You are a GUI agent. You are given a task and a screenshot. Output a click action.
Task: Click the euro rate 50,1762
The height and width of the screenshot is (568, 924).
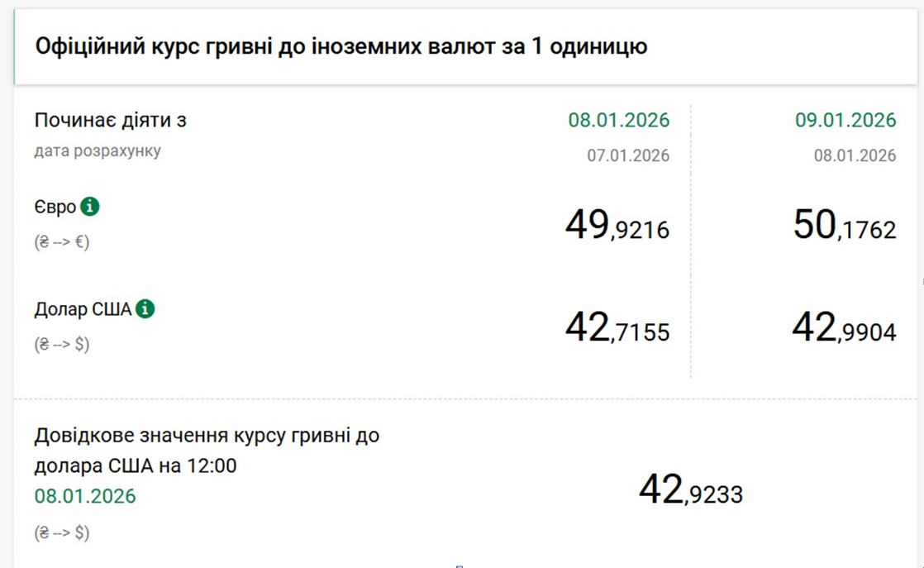(845, 226)
